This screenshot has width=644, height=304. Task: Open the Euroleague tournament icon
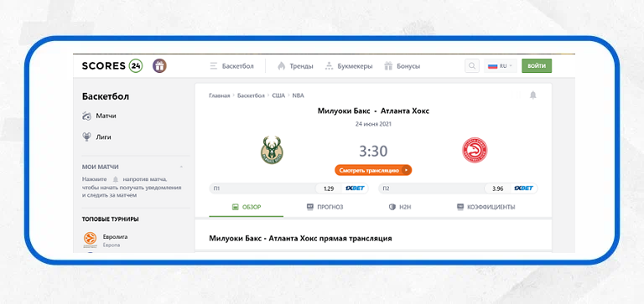(90, 239)
